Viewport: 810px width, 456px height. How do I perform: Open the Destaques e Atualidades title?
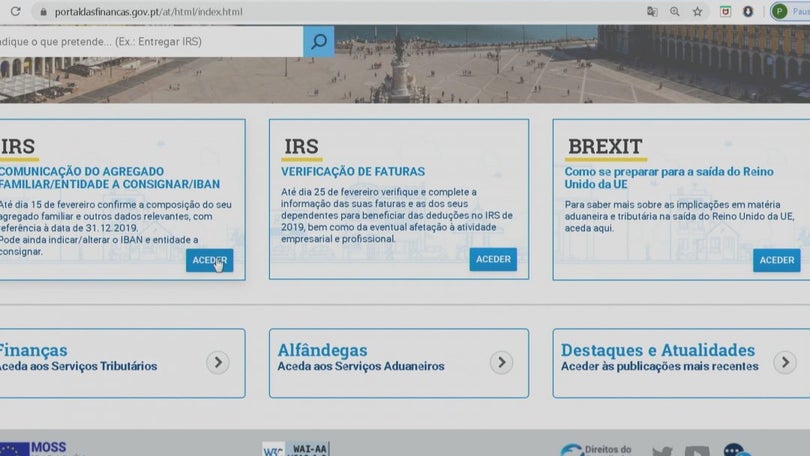coord(658,350)
